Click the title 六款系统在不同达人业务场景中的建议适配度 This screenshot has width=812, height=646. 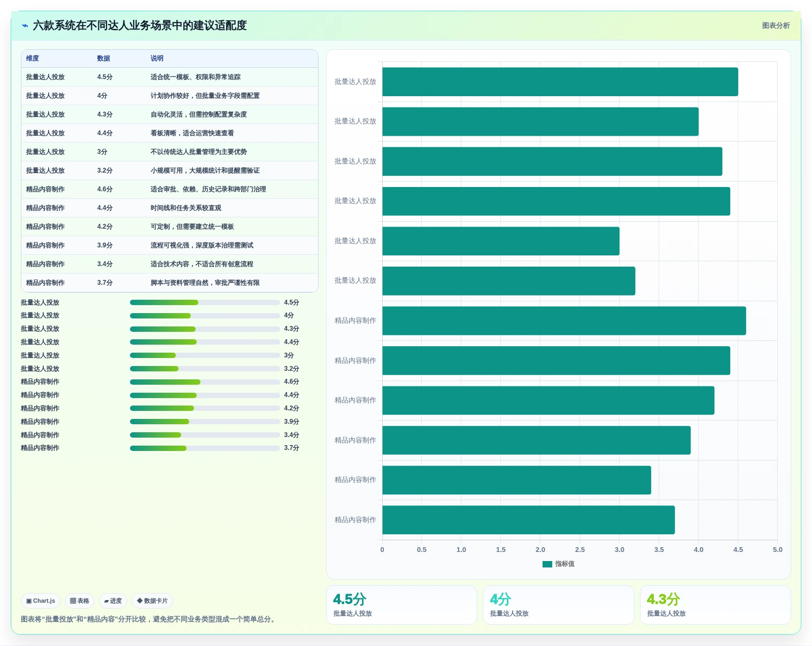[140, 26]
